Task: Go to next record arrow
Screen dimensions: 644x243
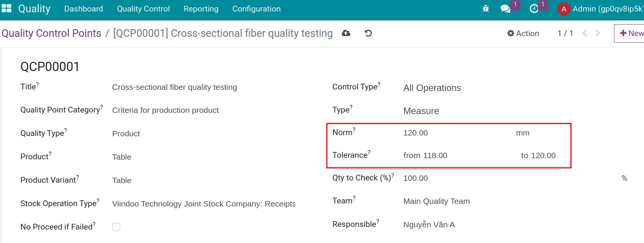Action: [598, 33]
